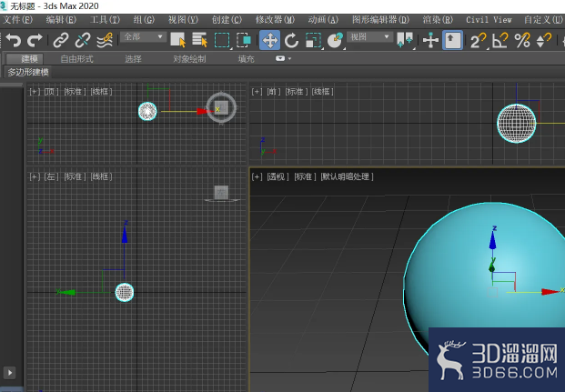The height and width of the screenshot is (392, 565).
Task: Select the Unlink selection tool
Action: (x=83, y=40)
